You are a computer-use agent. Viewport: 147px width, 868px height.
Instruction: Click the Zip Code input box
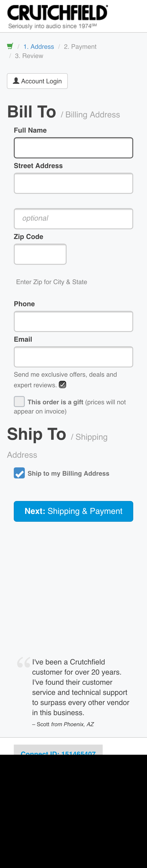click(40, 254)
